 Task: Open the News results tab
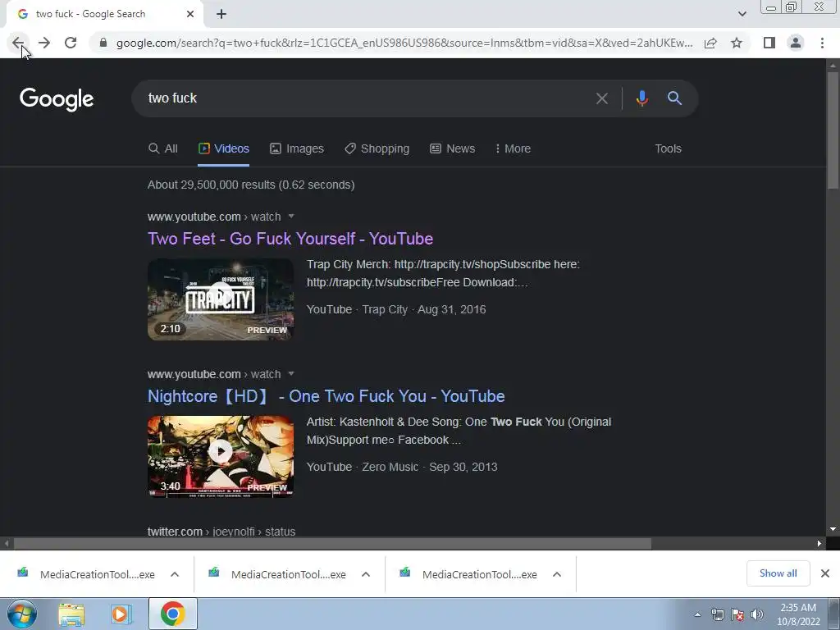coord(453,149)
